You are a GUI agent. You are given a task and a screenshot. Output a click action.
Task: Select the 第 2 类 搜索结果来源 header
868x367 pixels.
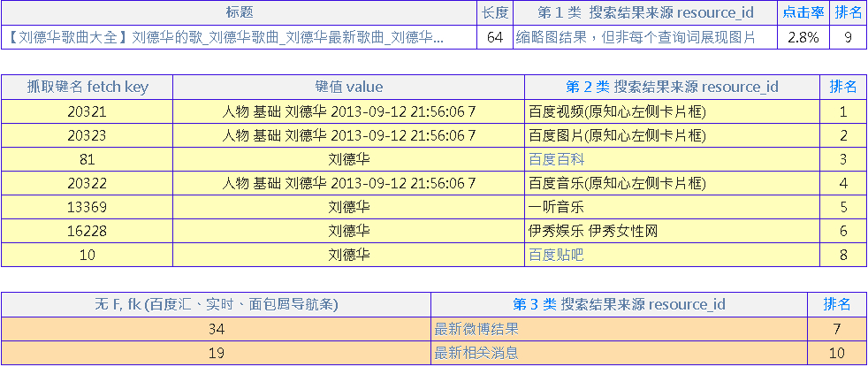click(672, 87)
